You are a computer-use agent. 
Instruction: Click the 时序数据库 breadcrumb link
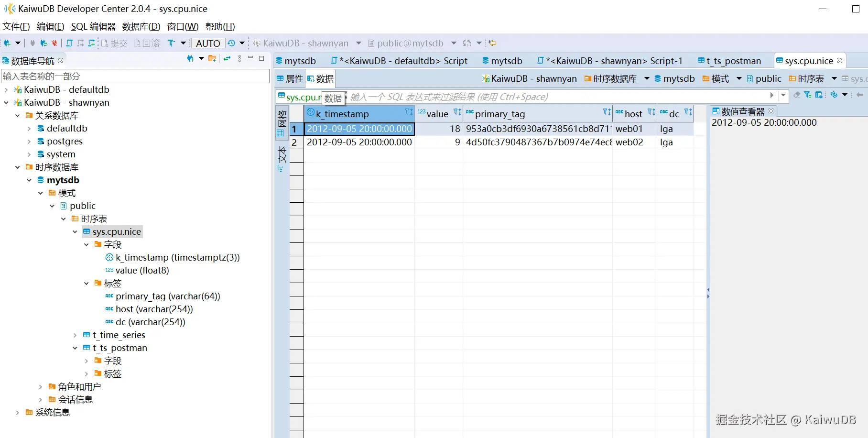coord(610,78)
